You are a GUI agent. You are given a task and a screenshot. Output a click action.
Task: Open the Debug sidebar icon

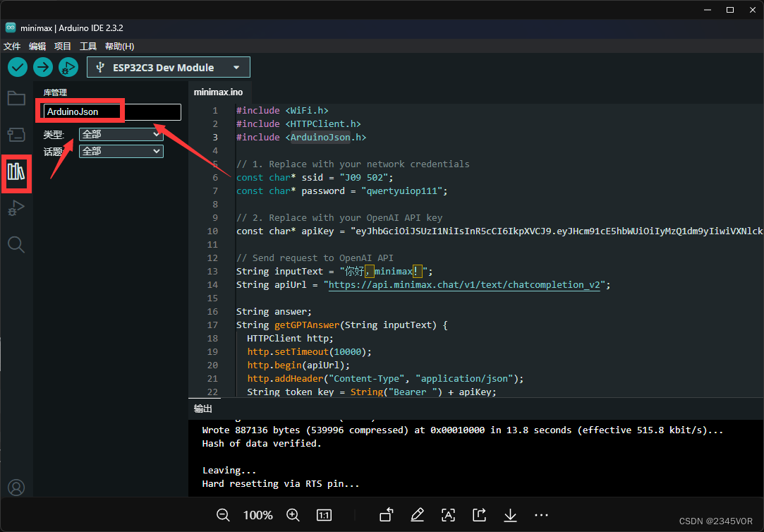pos(16,208)
